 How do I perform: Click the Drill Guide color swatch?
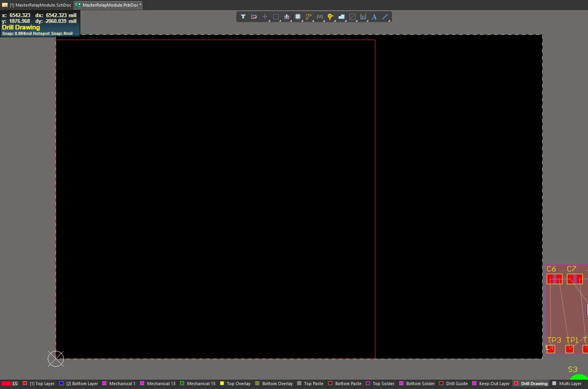442,383
